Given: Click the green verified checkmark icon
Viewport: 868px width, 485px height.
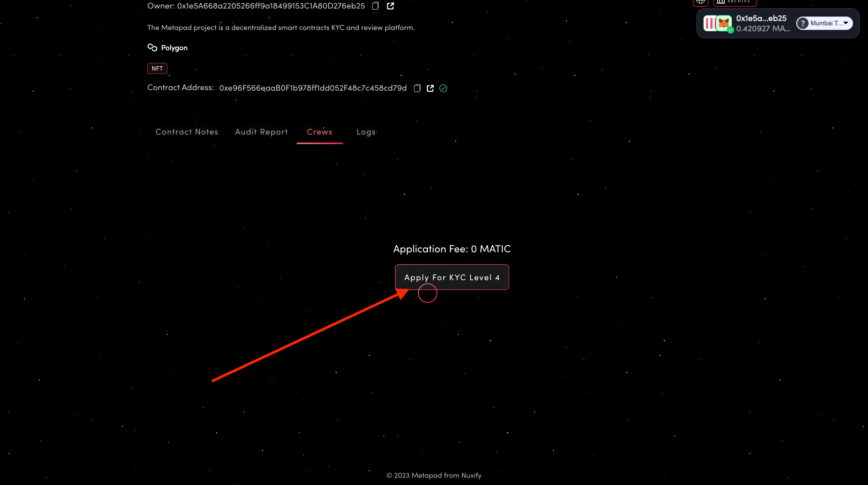Looking at the screenshot, I should pos(443,88).
